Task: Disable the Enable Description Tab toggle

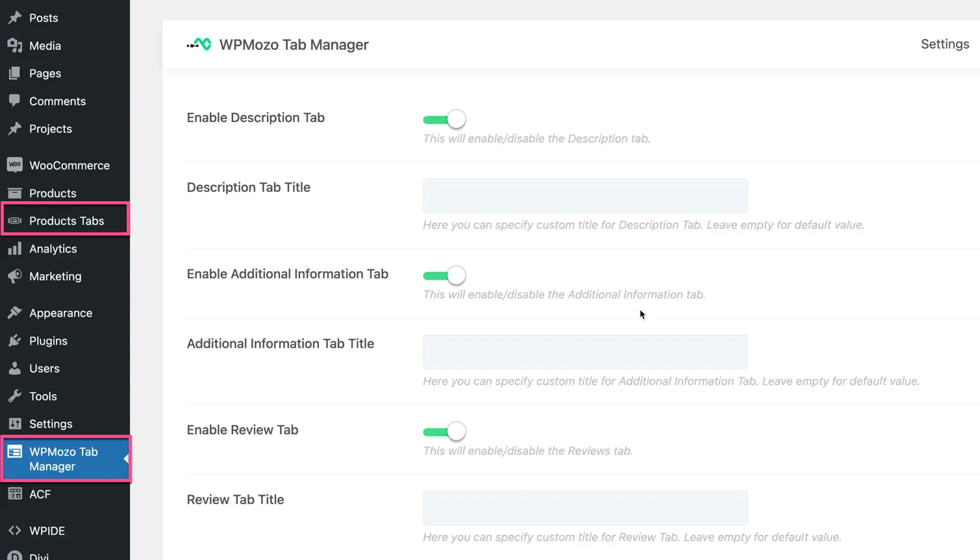Action: coord(444,119)
